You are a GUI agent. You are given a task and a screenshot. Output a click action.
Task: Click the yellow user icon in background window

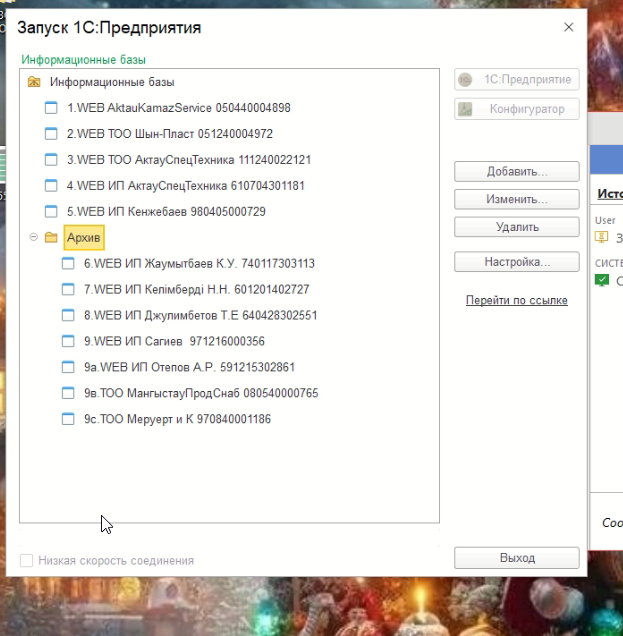602,237
